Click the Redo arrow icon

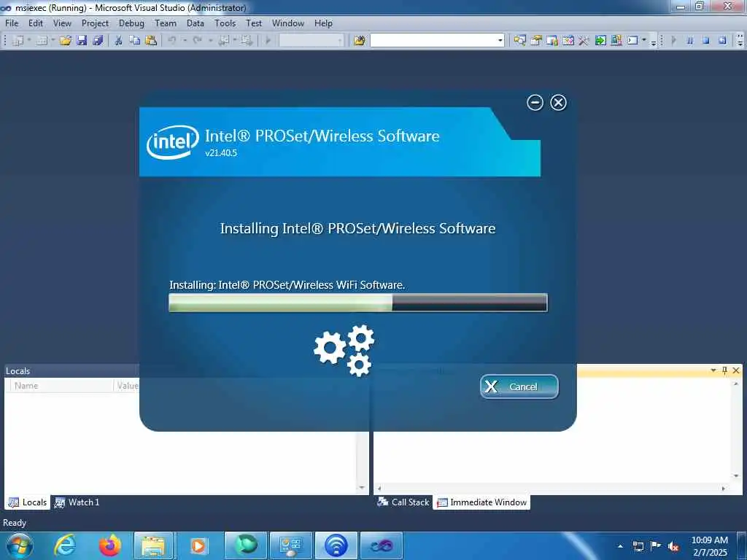(197, 41)
